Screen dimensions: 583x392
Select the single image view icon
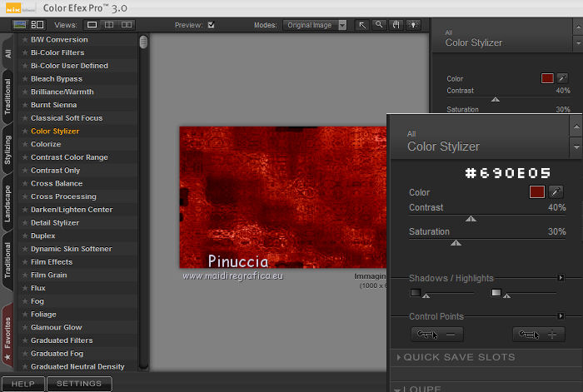(x=92, y=25)
